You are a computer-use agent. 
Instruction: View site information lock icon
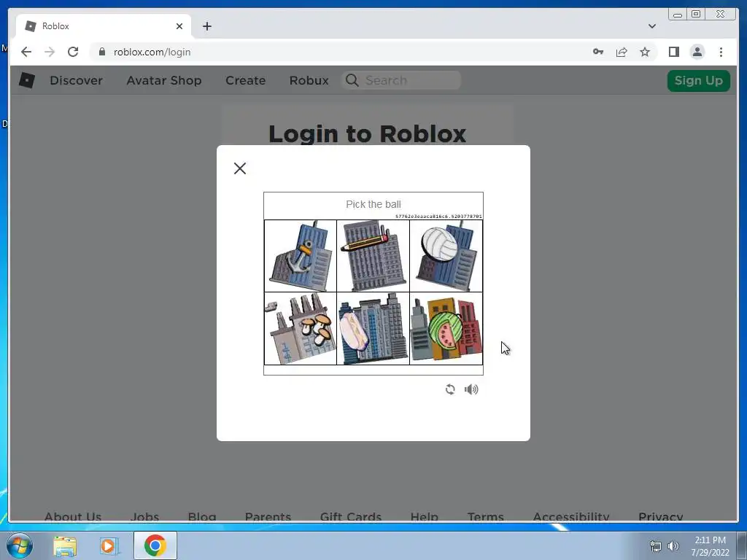click(101, 52)
